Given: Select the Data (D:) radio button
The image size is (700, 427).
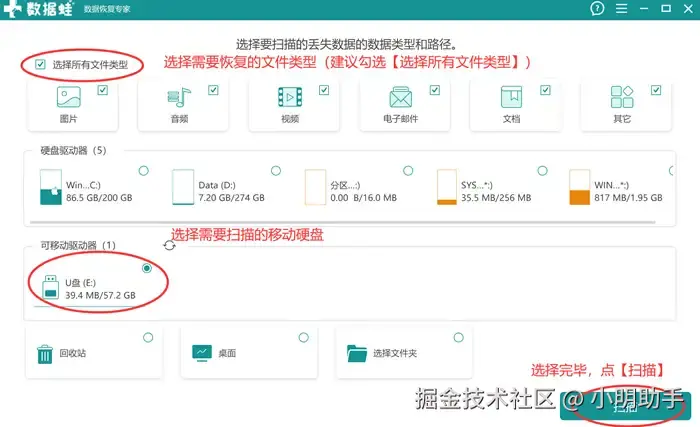Looking at the screenshot, I should click(276, 171).
